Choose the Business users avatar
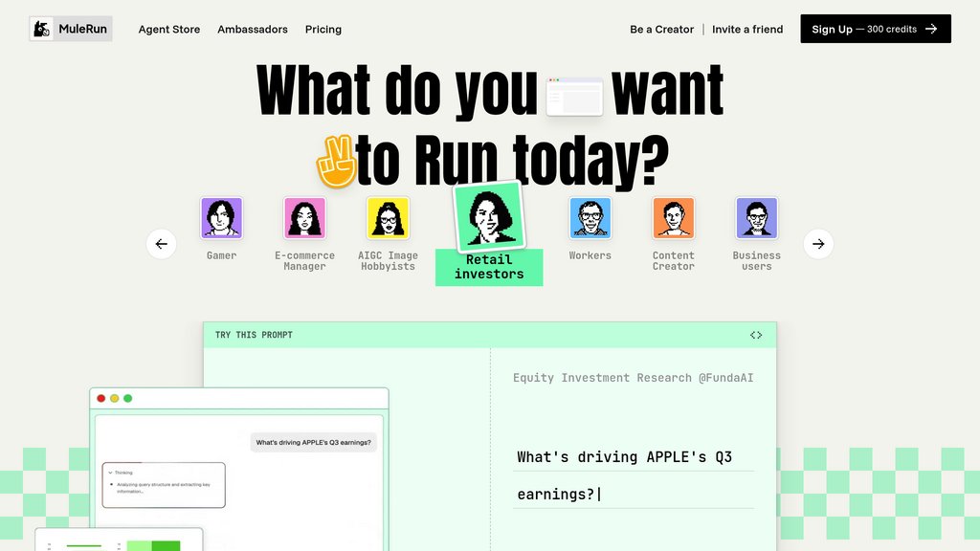Image resolution: width=980 pixels, height=551 pixels. coord(756,218)
